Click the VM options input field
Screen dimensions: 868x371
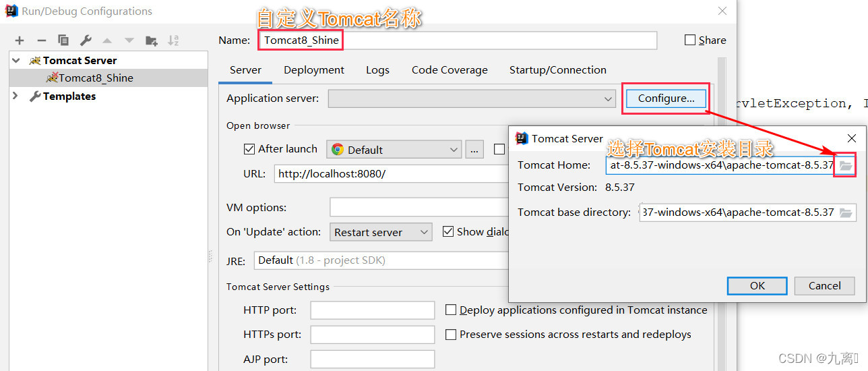(x=418, y=207)
